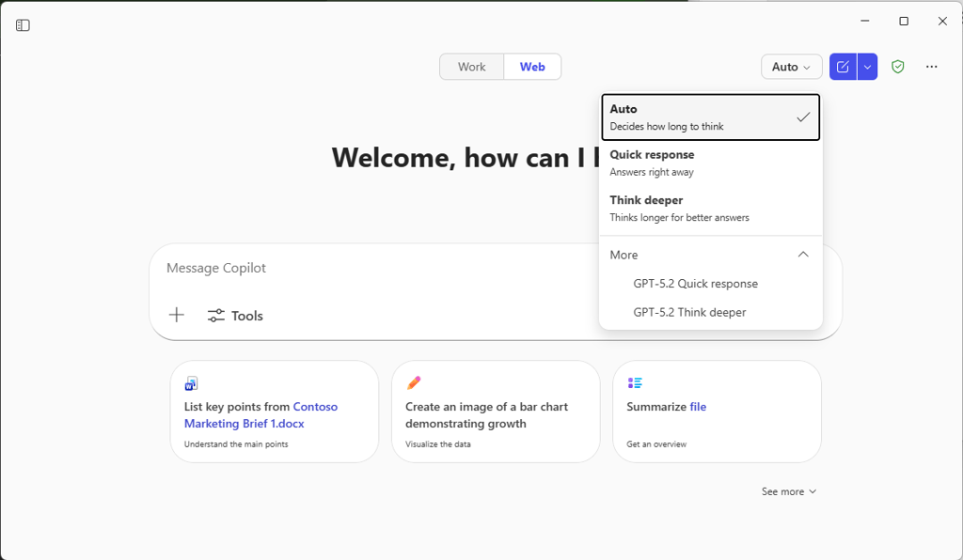Expand See more prompts
The height and width of the screenshot is (560, 963).
(x=789, y=491)
